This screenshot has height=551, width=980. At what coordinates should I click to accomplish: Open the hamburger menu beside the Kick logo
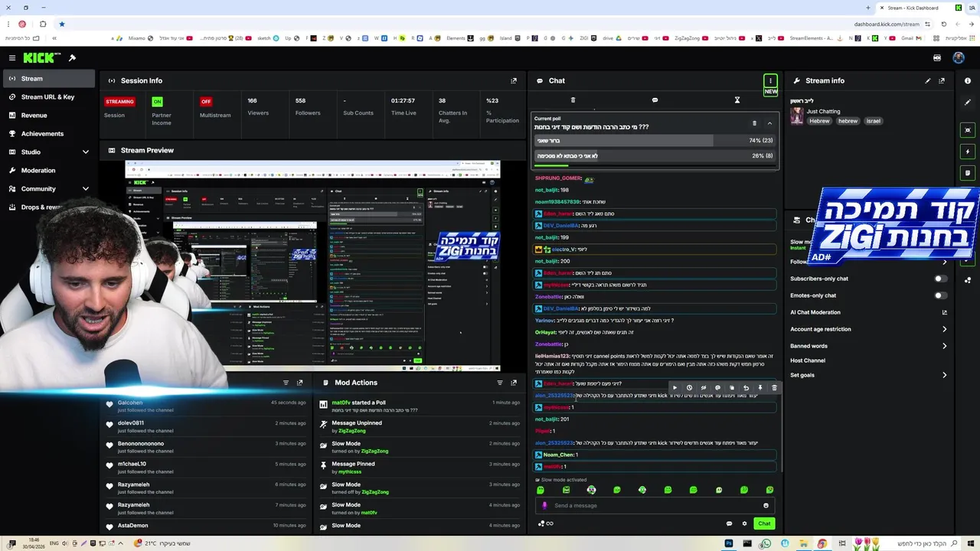coord(11,58)
